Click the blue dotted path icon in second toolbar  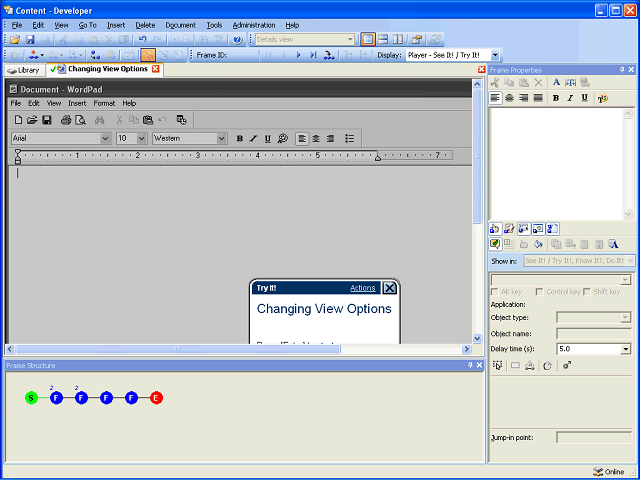pyautogui.click(x=95, y=55)
